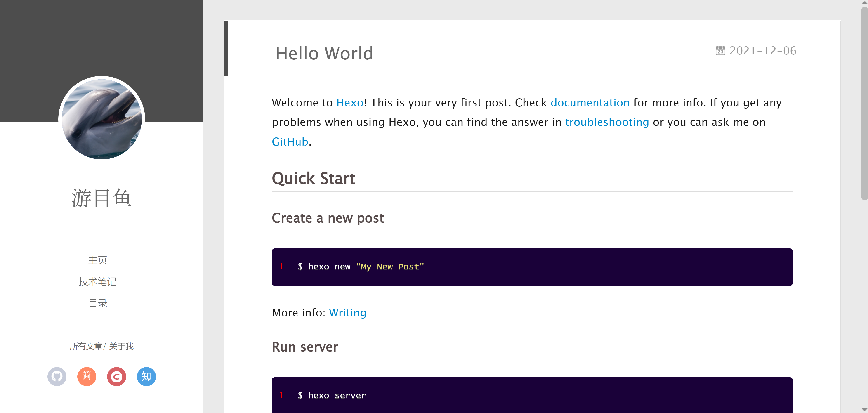
Task: Open the Hello World post title
Action: point(324,53)
